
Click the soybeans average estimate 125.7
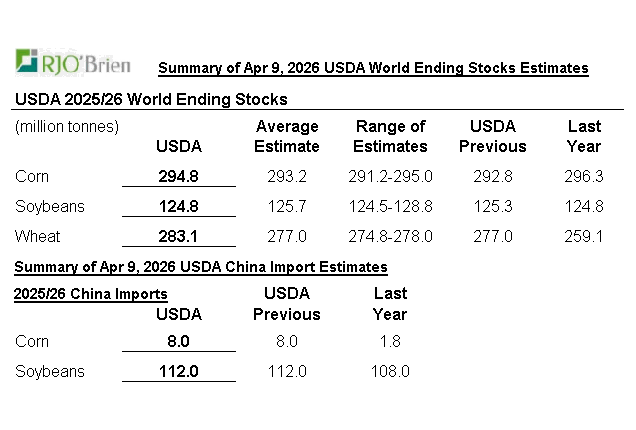click(287, 207)
